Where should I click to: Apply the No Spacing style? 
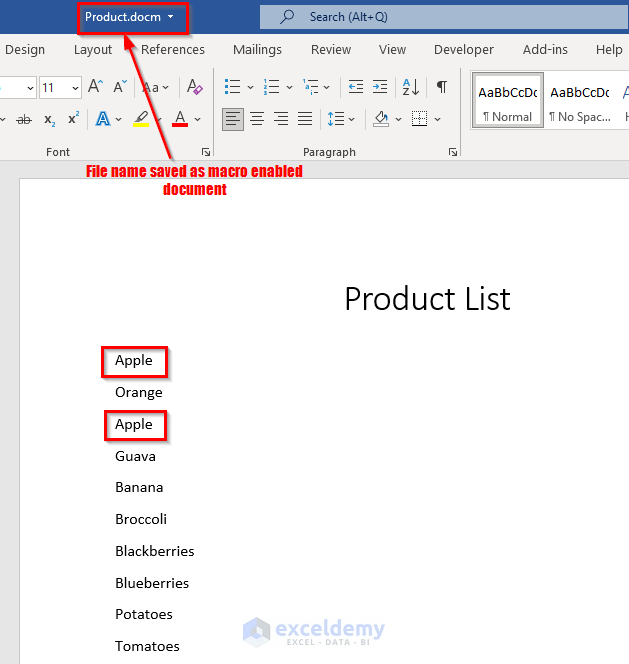[580, 101]
